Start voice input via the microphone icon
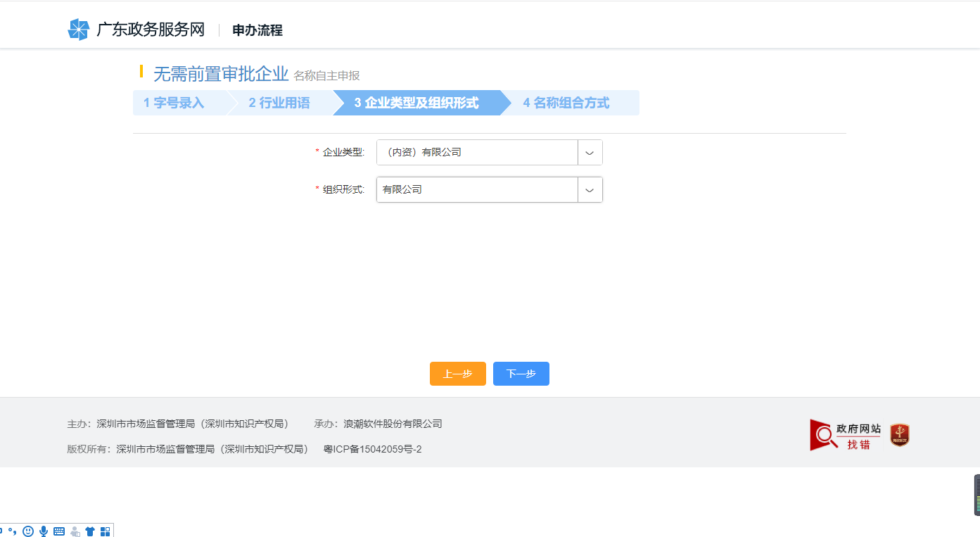Screen dimensions: 980x537 pyautogui.click(x=44, y=531)
